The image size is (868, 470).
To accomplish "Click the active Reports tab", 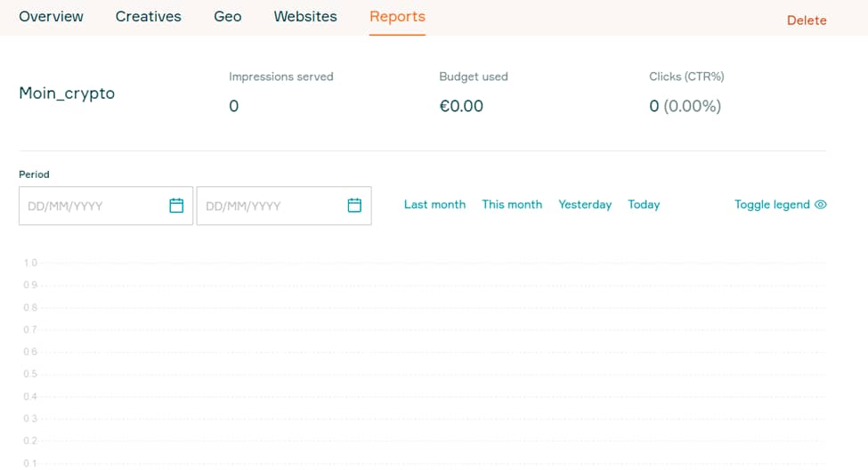I will [397, 17].
